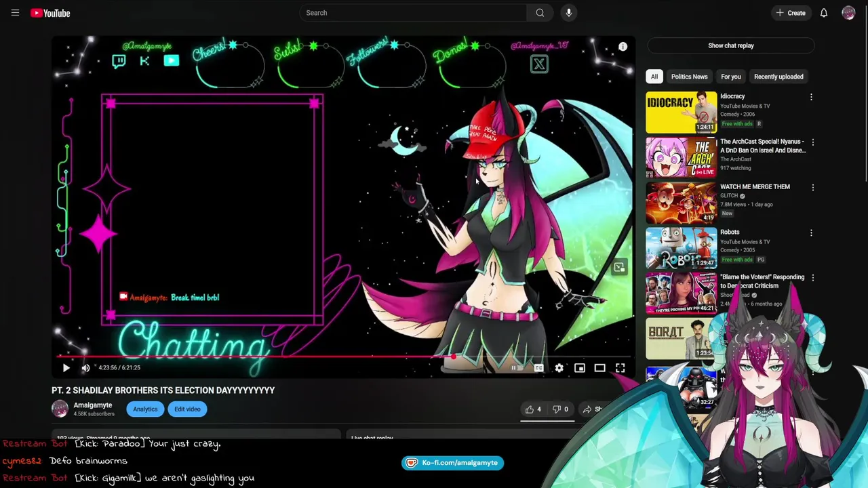Open the player settings gear
Image resolution: width=868 pixels, height=488 pixels.
559,367
